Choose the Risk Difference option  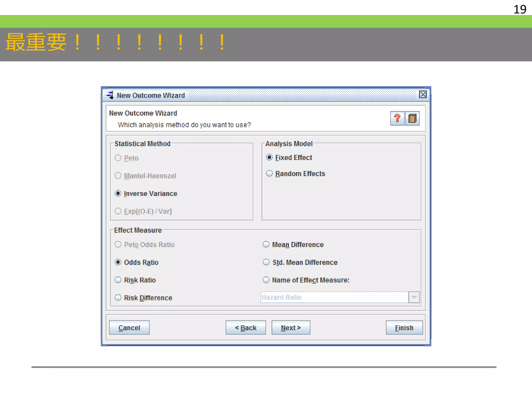[x=118, y=298]
